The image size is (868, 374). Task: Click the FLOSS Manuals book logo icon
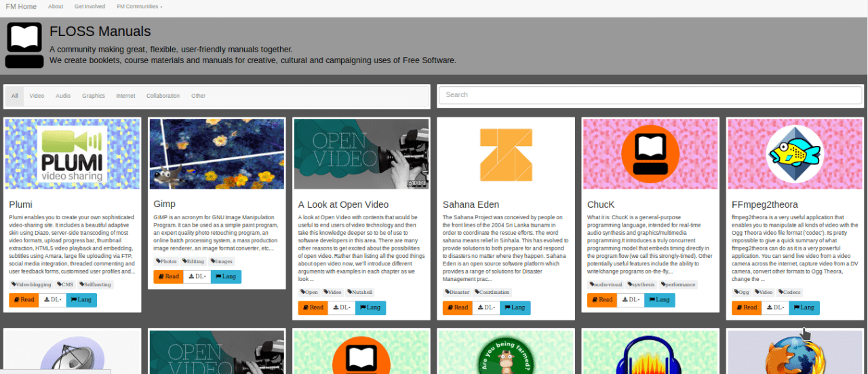pos(24,45)
